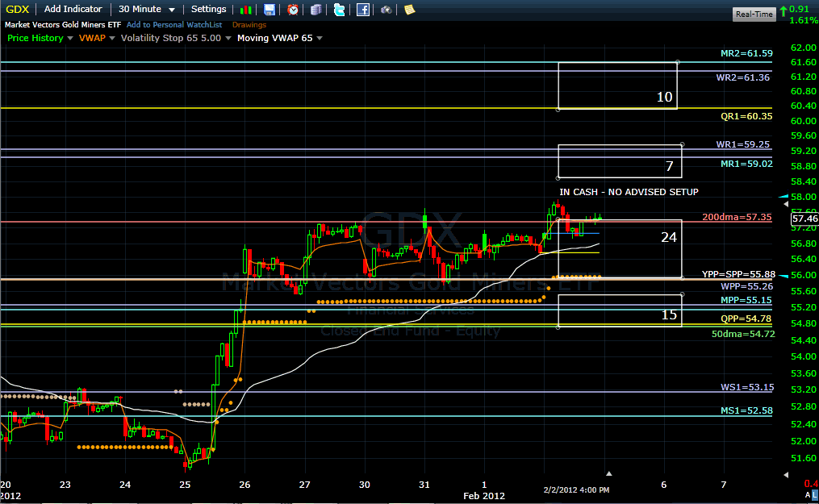The height and width of the screenshot is (504, 819).
Task: Click the up triangle on the time axis
Action: (x=608, y=473)
